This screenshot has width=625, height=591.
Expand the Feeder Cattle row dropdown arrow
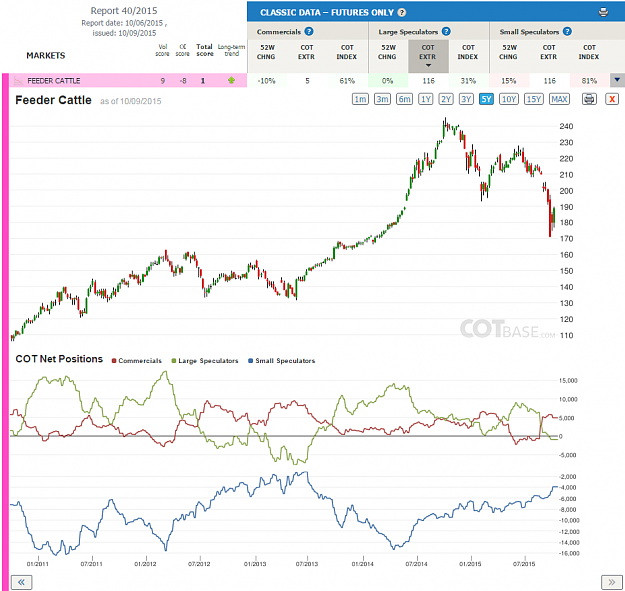617,80
